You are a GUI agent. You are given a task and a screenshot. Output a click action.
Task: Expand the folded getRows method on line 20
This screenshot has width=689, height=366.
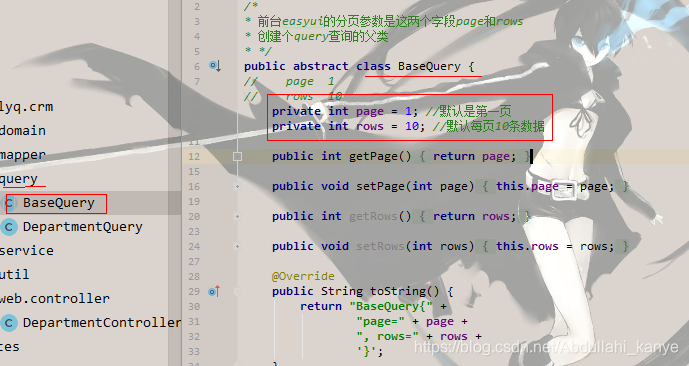237,216
